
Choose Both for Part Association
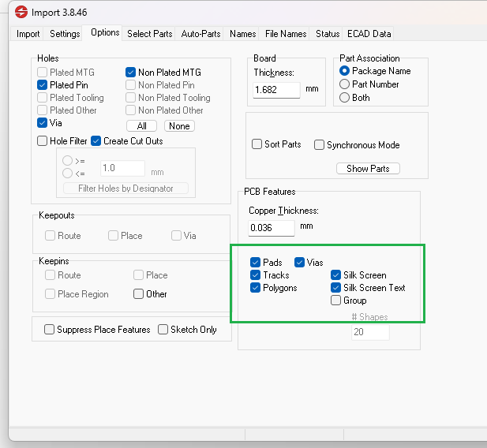344,98
